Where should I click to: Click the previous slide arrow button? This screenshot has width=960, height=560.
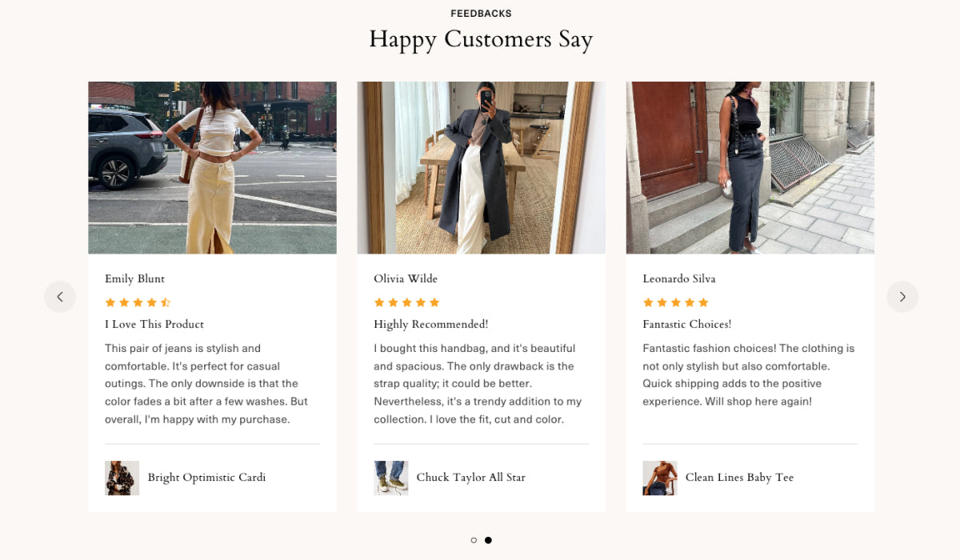[x=60, y=297]
